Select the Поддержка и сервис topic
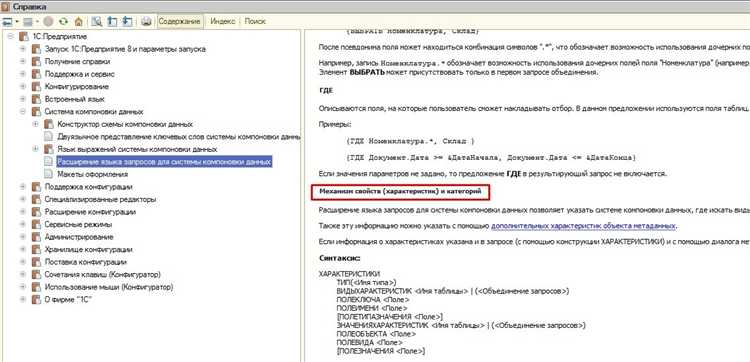The width and height of the screenshot is (750, 362). click(x=79, y=74)
